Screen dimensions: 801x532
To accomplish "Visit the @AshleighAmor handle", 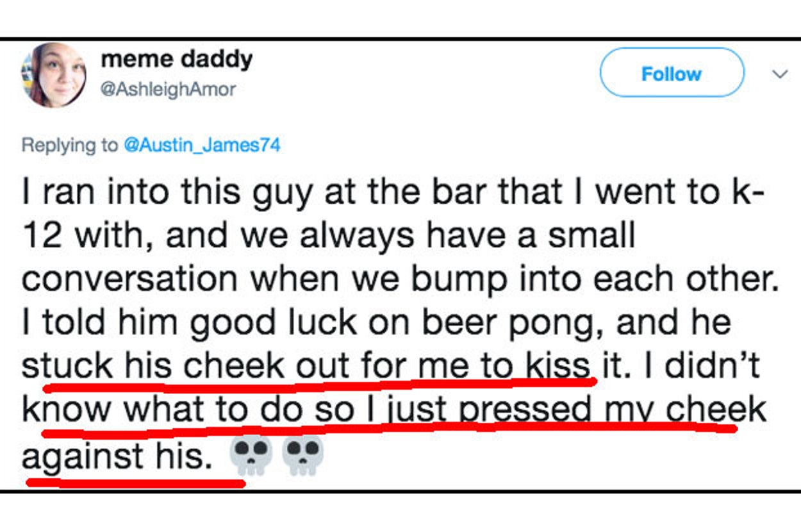I will [168, 90].
